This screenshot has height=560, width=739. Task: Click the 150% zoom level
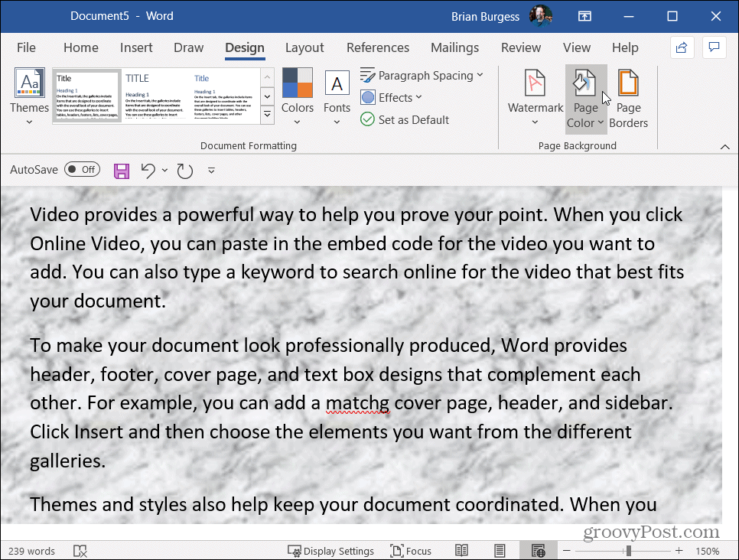708,551
